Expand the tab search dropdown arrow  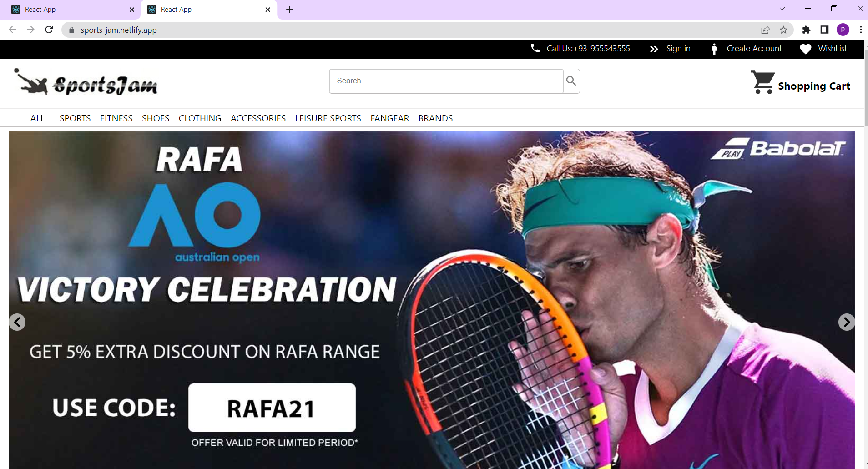[x=782, y=9]
